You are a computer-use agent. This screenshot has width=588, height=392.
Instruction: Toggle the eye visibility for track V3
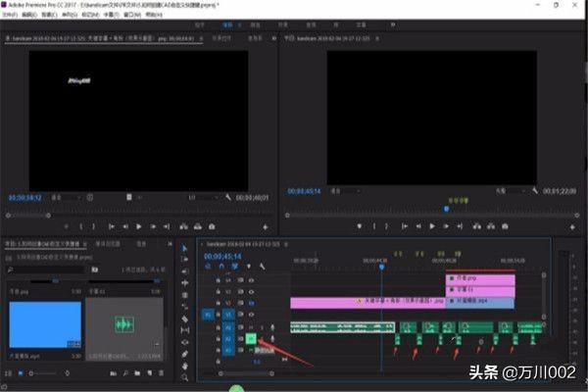pyautogui.click(x=251, y=279)
